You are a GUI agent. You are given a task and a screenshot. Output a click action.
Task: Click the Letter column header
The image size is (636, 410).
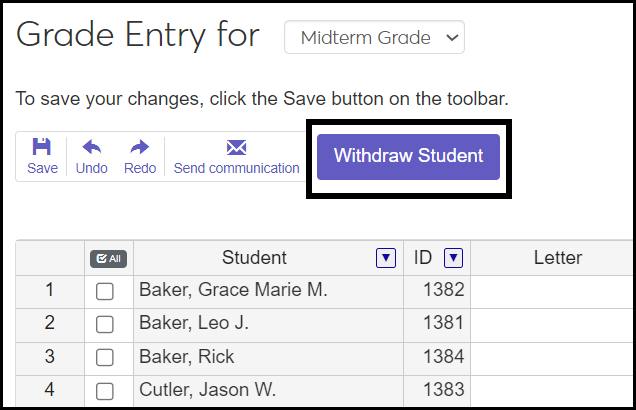pyautogui.click(x=557, y=258)
